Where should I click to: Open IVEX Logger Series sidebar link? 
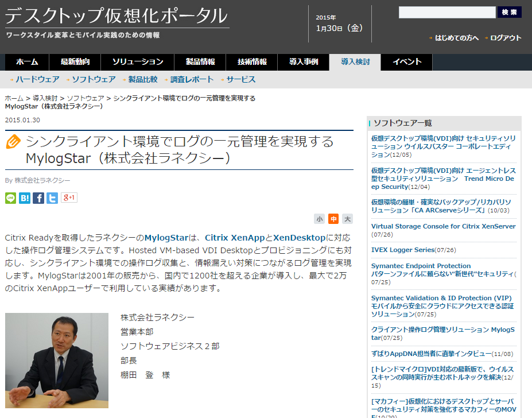pos(403,250)
